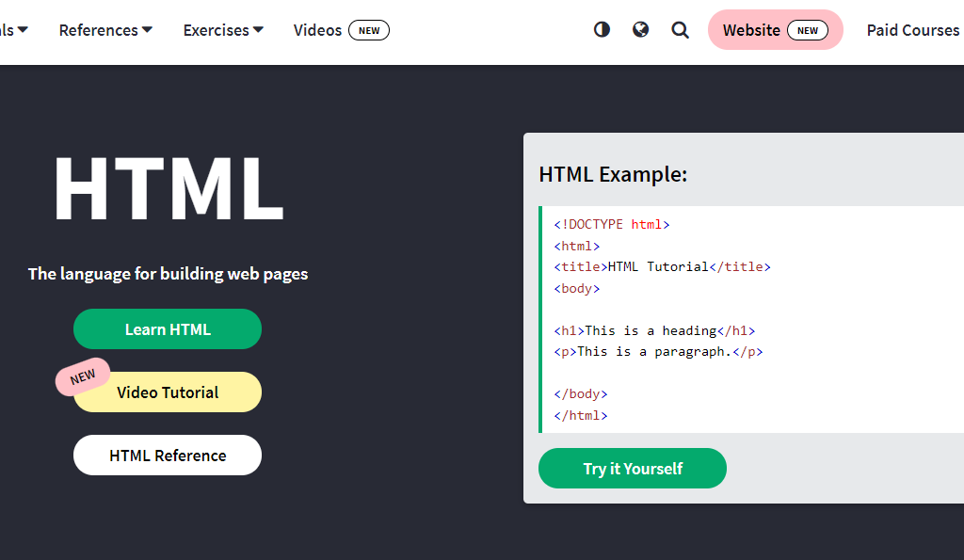964x560 pixels.
Task: Open the white HTML Reference button
Action: [x=168, y=456]
